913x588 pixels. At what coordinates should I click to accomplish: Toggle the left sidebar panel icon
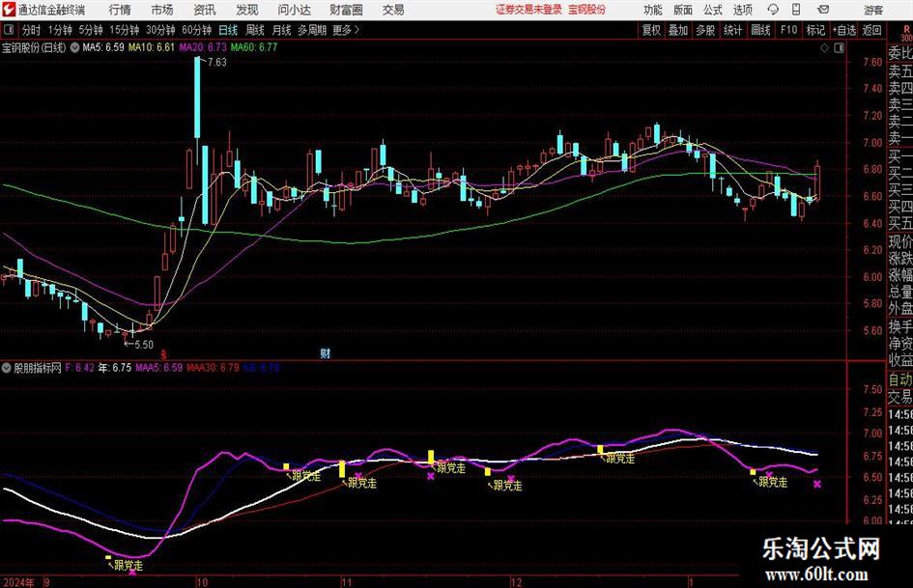pyautogui.click(x=8, y=30)
